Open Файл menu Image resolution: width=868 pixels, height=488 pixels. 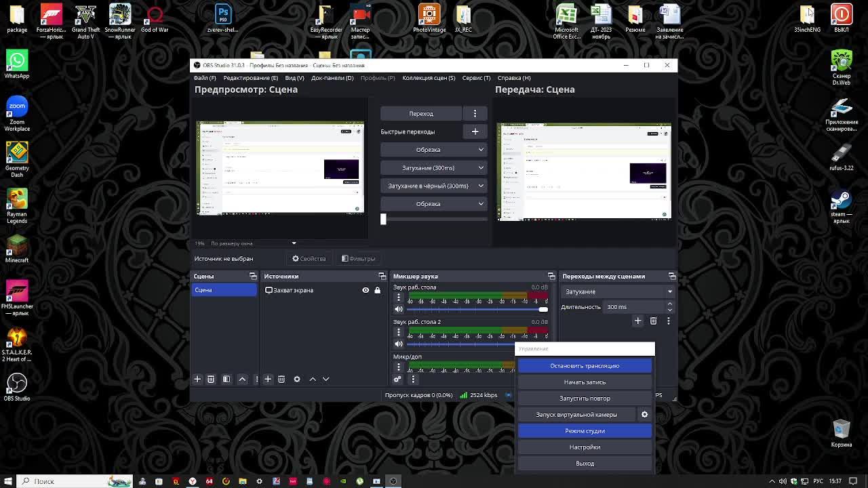(x=205, y=78)
